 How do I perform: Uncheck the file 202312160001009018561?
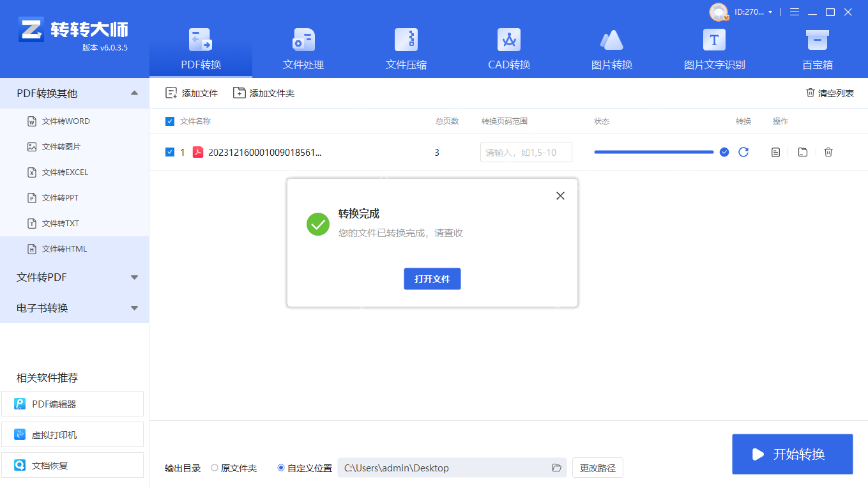pos(169,152)
